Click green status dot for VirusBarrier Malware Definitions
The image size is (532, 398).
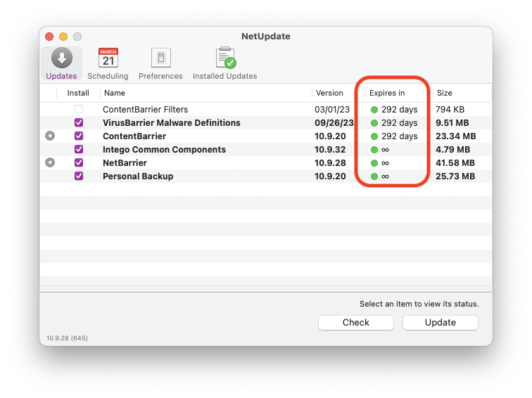[x=374, y=123]
